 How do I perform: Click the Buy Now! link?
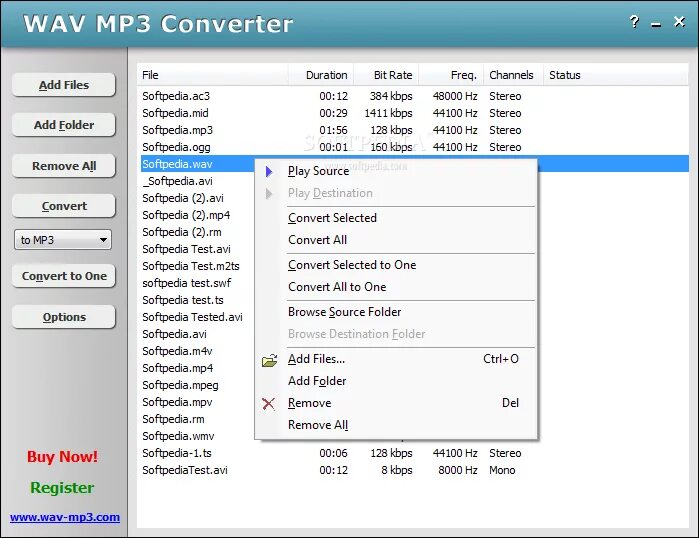pos(62,457)
